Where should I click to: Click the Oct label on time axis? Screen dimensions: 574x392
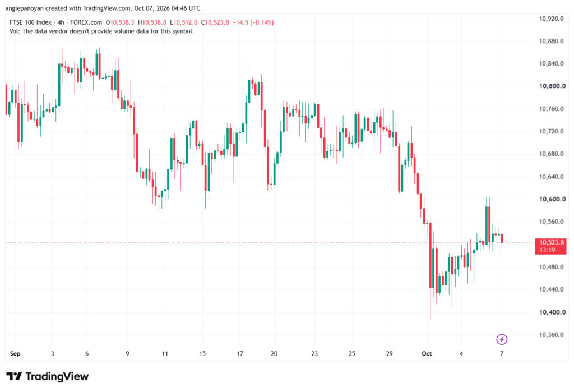point(427,353)
